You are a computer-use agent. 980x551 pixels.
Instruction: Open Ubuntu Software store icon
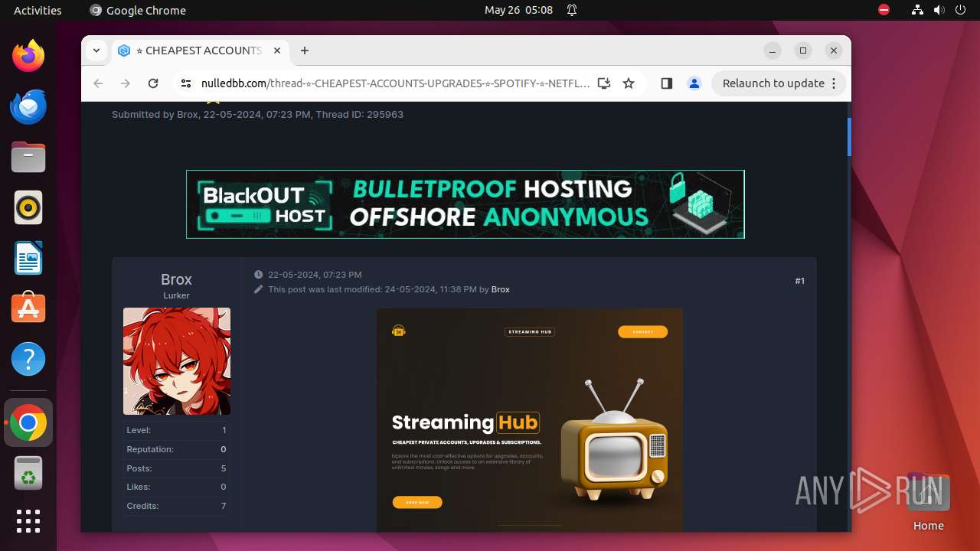pos(28,308)
